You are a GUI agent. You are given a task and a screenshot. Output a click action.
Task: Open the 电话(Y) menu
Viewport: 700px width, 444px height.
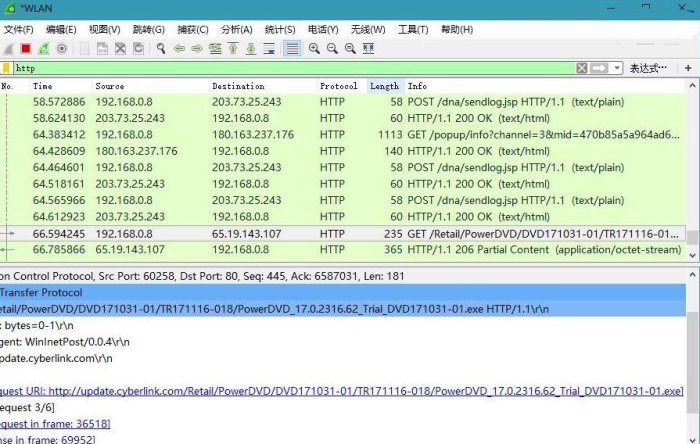(x=323, y=29)
